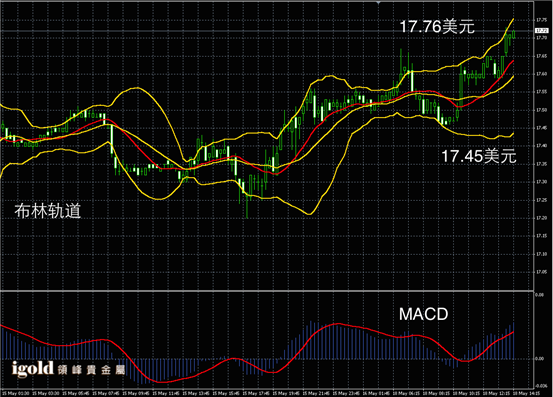The width and height of the screenshot is (553, 397).
Task: Select the 布林轨道 text label
Action: coord(48,211)
